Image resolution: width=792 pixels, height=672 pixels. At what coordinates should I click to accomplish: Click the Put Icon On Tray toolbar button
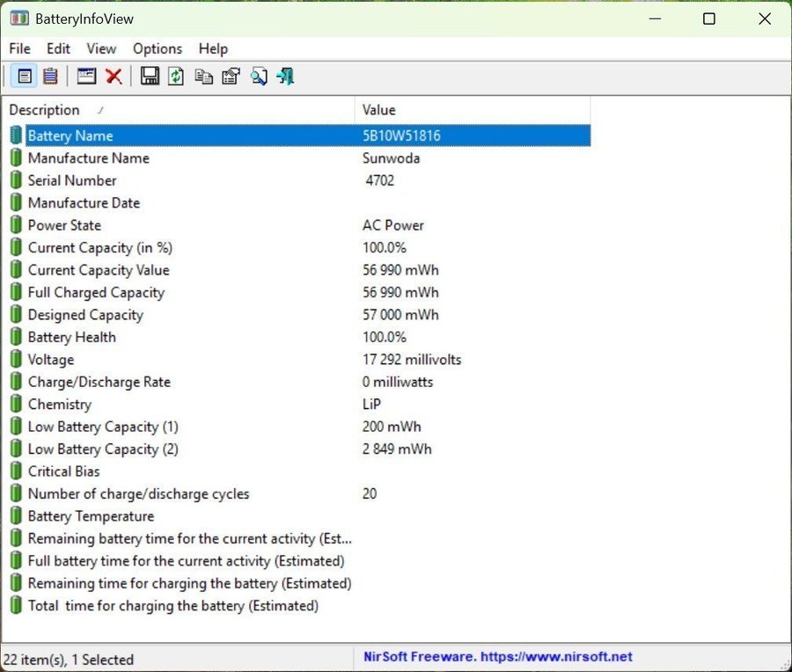[86, 77]
